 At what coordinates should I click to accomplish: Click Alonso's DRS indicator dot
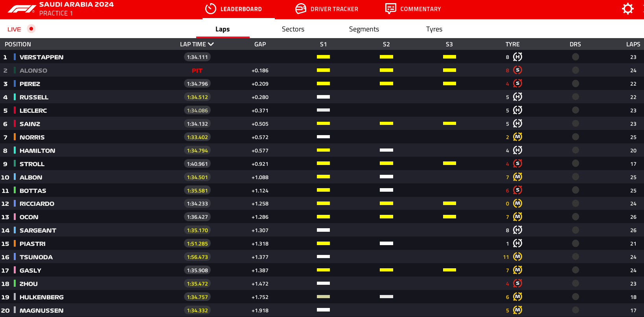click(x=576, y=70)
